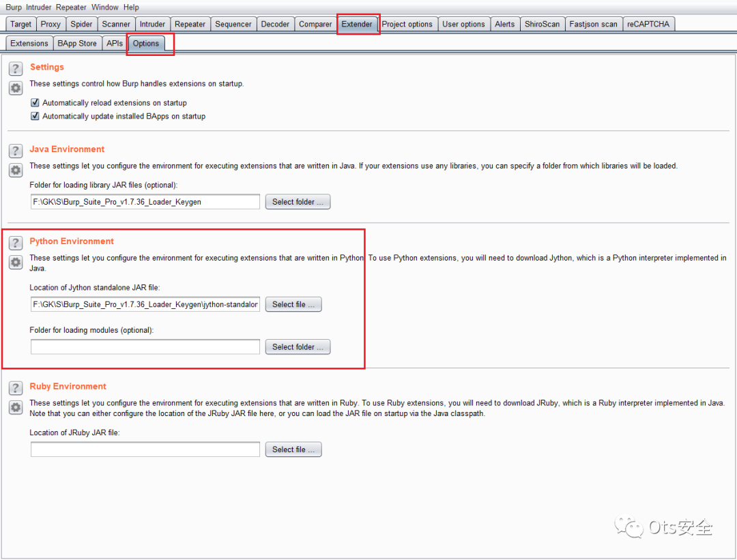Click the help icon beside Python Environment

(x=16, y=243)
